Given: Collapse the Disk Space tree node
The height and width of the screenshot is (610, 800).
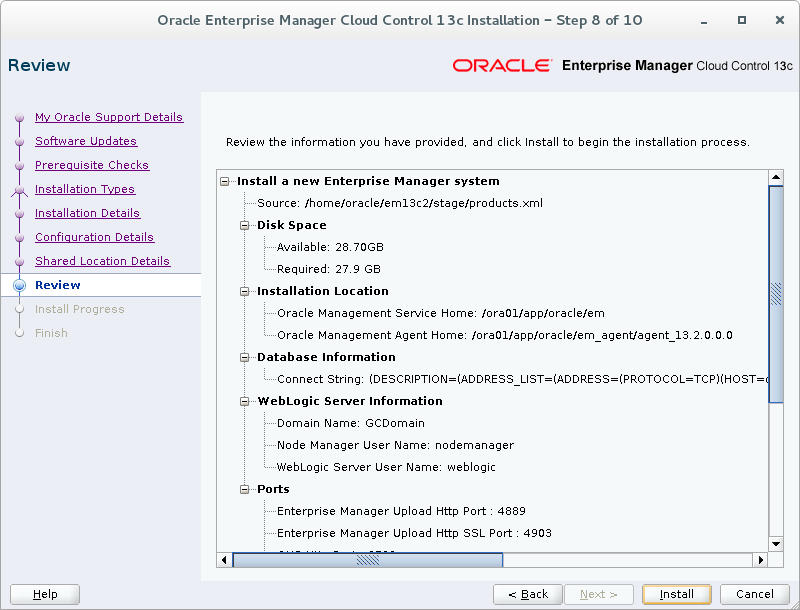Looking at the screenshot, I should pyautogui.click(x=244, y=225).
